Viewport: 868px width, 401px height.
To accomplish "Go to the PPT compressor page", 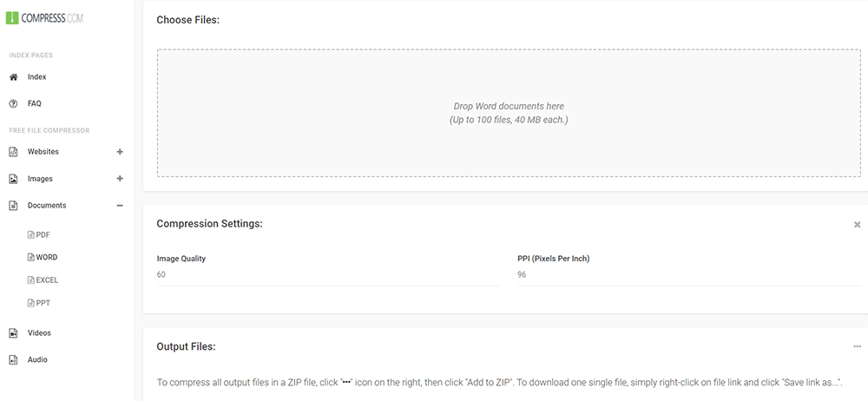I will (x=40, y=303).
